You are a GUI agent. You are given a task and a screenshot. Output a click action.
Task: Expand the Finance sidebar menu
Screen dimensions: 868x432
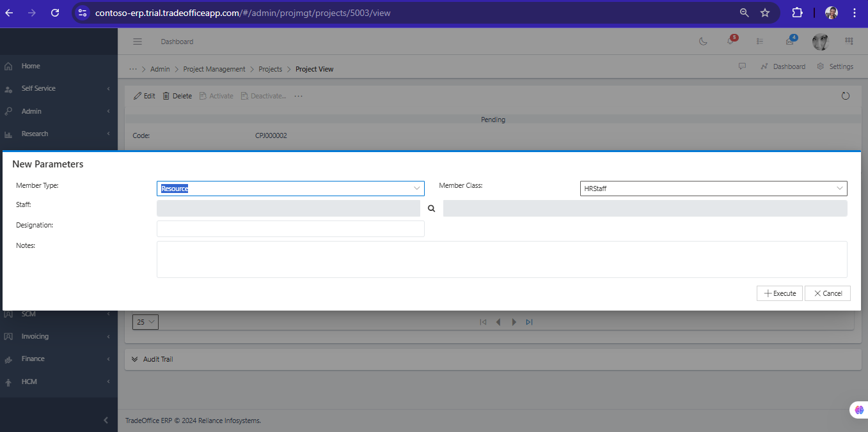click(x=33, y=359)
